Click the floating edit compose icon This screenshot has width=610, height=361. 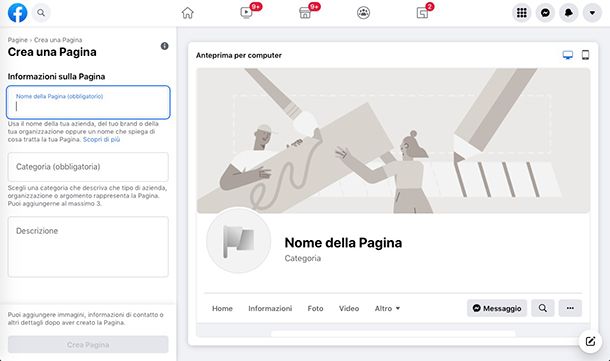(590, 341)
